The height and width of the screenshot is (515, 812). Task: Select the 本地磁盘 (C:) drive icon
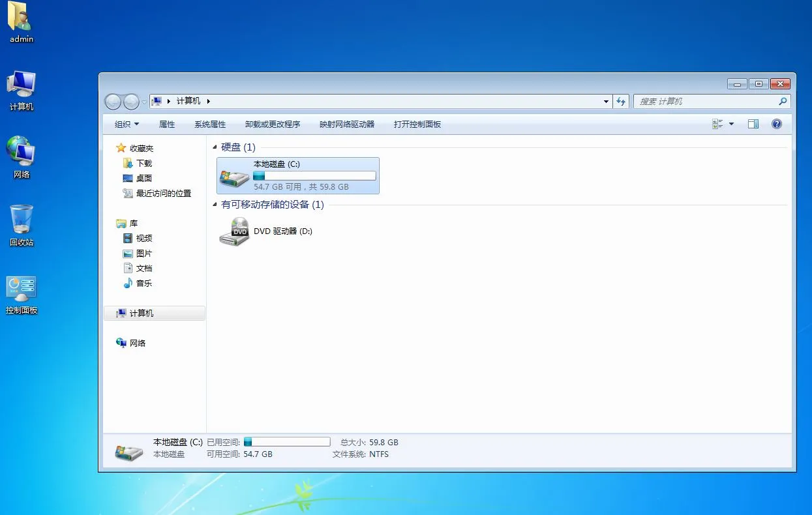234,176
